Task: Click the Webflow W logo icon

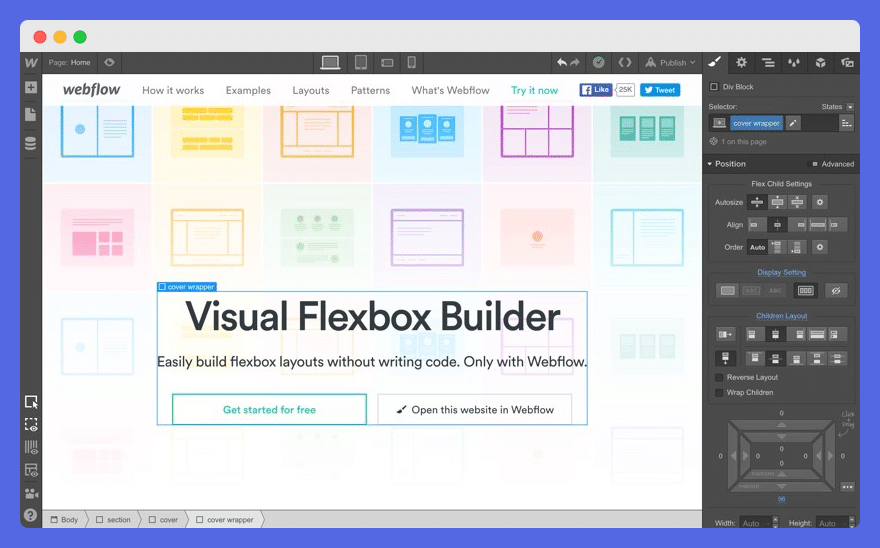Action: coord(31,63)
